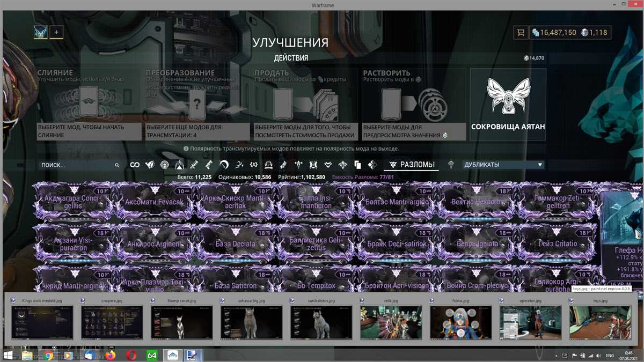Open Chrome from taskbar
The width and height of the screenshot is (644, 362).
click(48, 355)
